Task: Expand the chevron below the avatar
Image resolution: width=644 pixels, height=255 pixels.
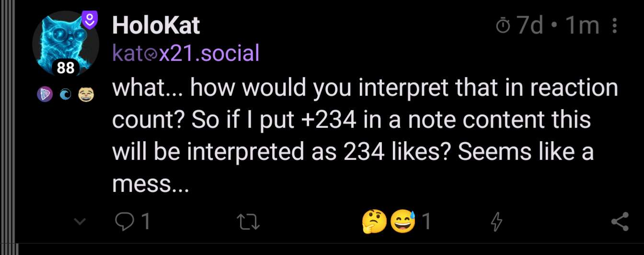Action: [x=80, y=222]
